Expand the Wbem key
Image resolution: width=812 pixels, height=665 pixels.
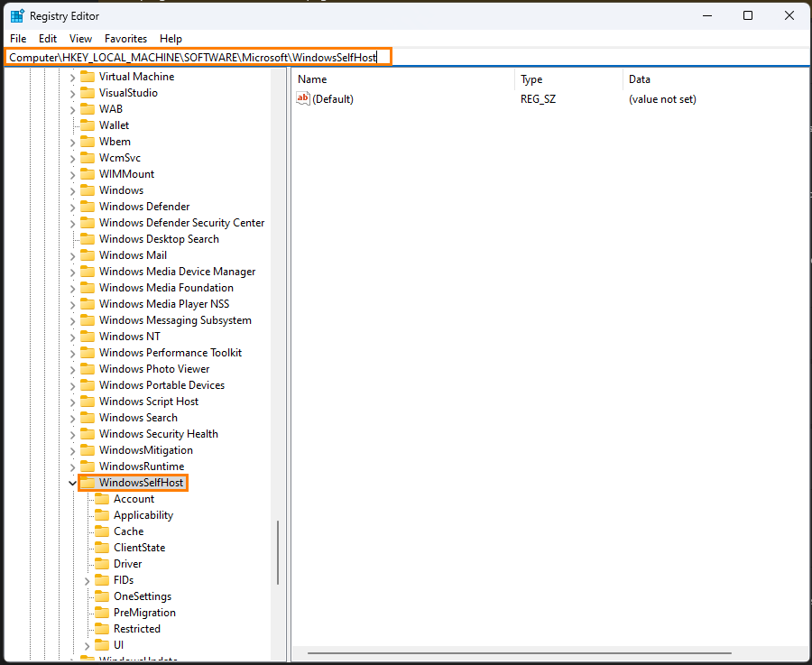tap(72, 143)
